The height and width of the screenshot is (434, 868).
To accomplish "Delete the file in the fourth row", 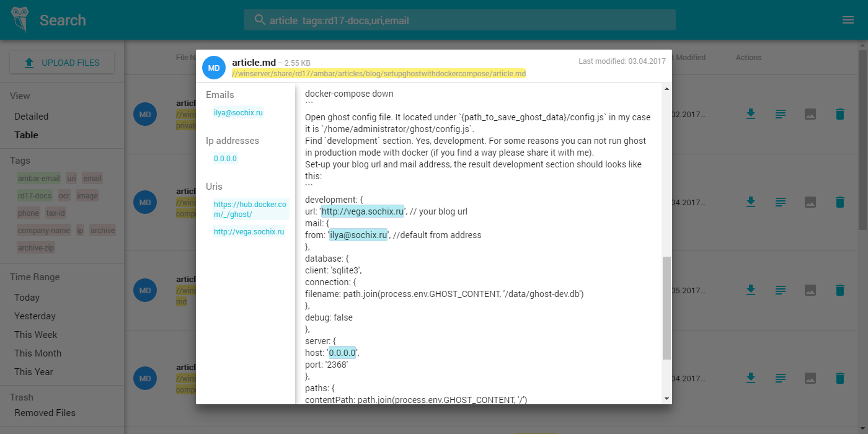I will tap(839, 378).
